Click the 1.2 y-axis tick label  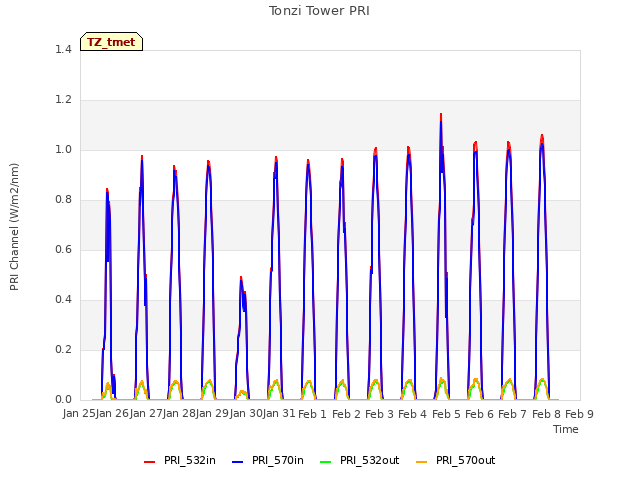tap(63, 100)
